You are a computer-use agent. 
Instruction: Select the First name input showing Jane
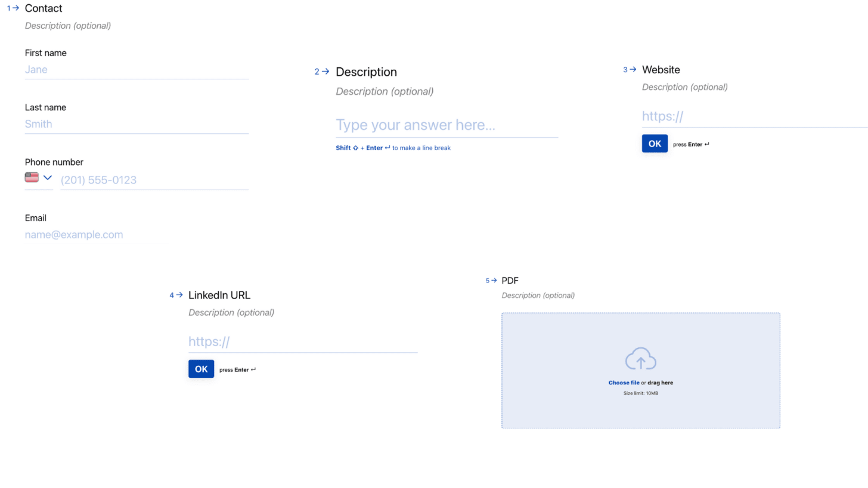click(x=137, y=70)
